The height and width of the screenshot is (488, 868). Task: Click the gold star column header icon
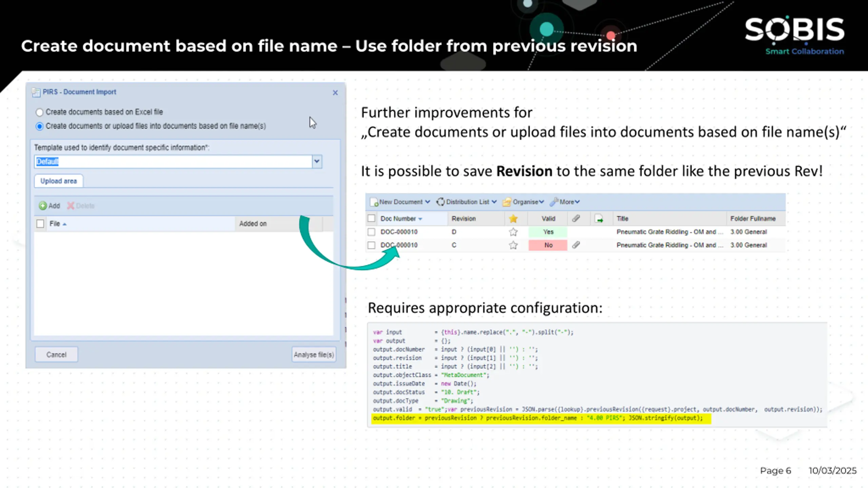(513, 219)
